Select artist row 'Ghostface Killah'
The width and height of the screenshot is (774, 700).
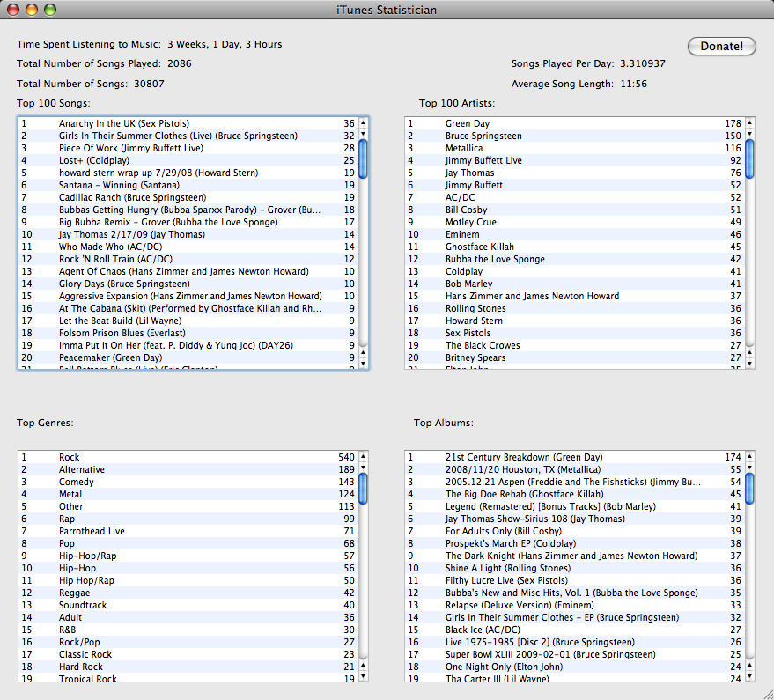point(575,247)
